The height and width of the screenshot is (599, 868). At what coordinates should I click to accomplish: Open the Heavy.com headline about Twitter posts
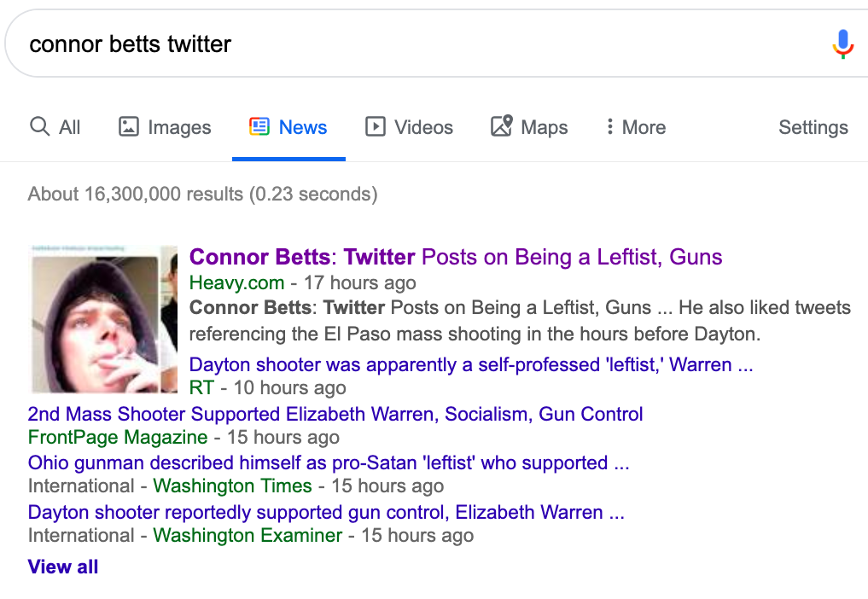pos(456,257)
